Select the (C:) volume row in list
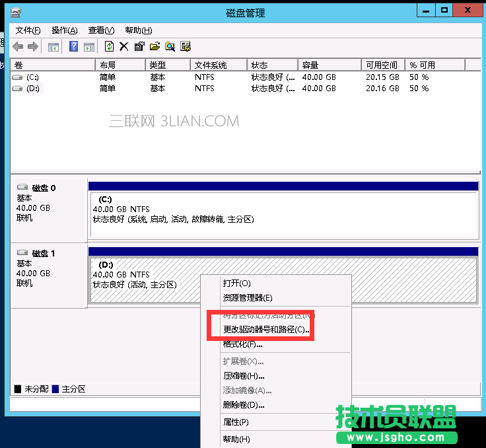 click(33, 77)
